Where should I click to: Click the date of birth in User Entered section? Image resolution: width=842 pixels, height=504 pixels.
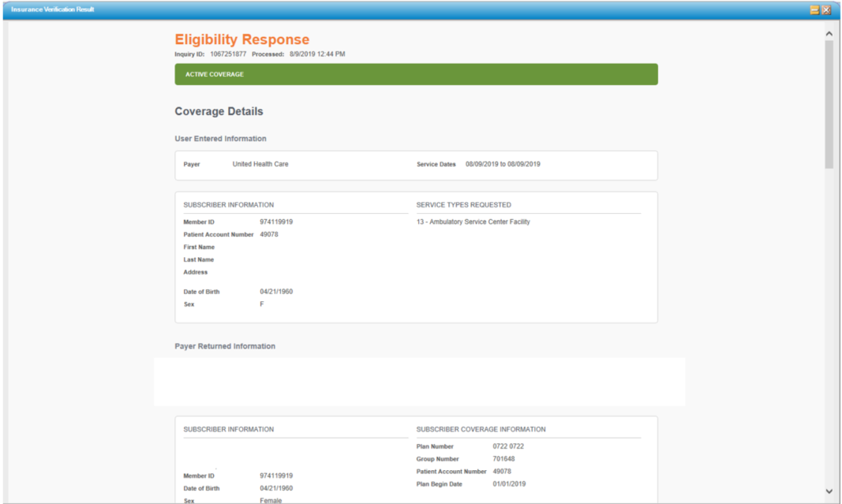point(275,292)
